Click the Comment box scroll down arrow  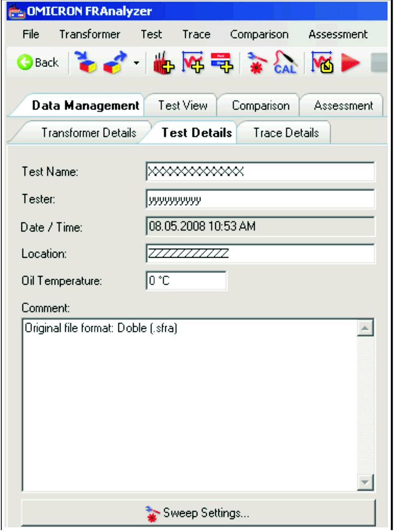(x=365, y=482)
